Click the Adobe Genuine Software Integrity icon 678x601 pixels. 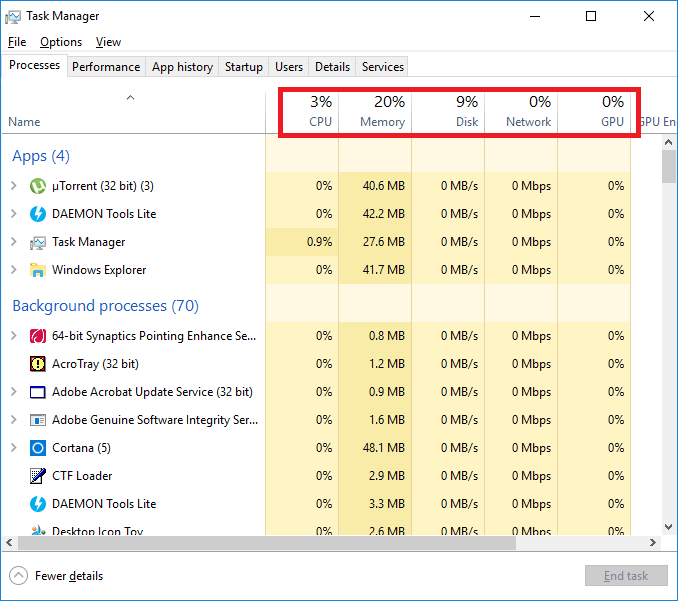click(38, 420)
